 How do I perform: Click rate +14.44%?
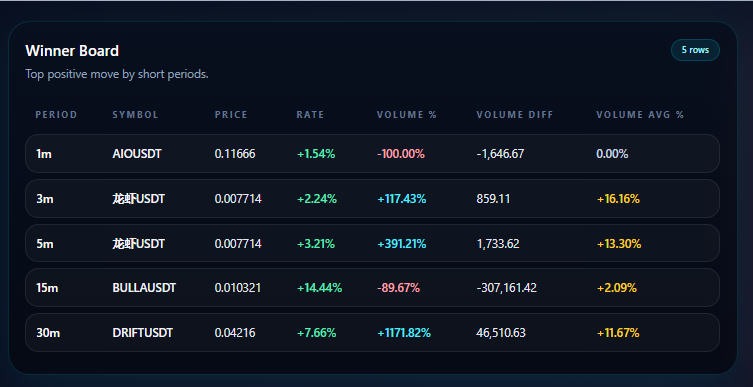click(x=319, y=288)
